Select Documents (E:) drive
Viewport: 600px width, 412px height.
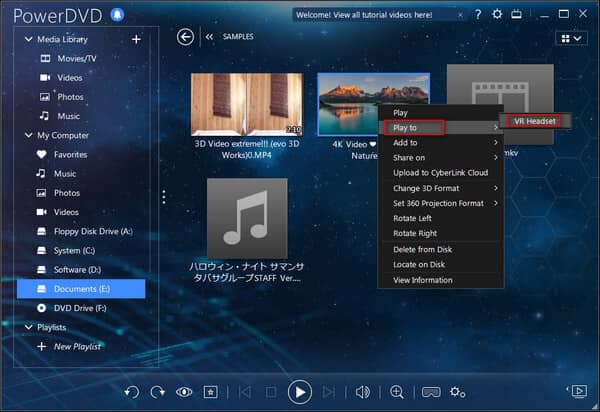click(x=81, y=289)
